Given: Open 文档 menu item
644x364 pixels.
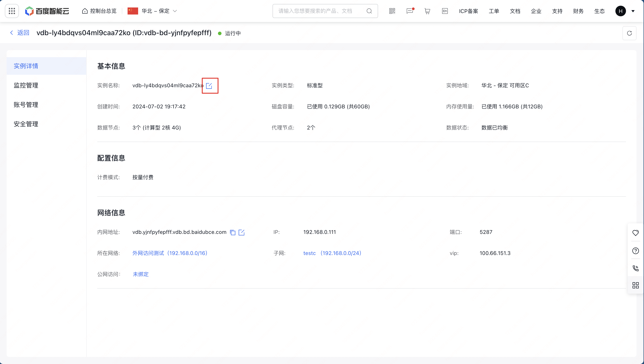Looking at the screenshot, I should [x=515, y=11].
